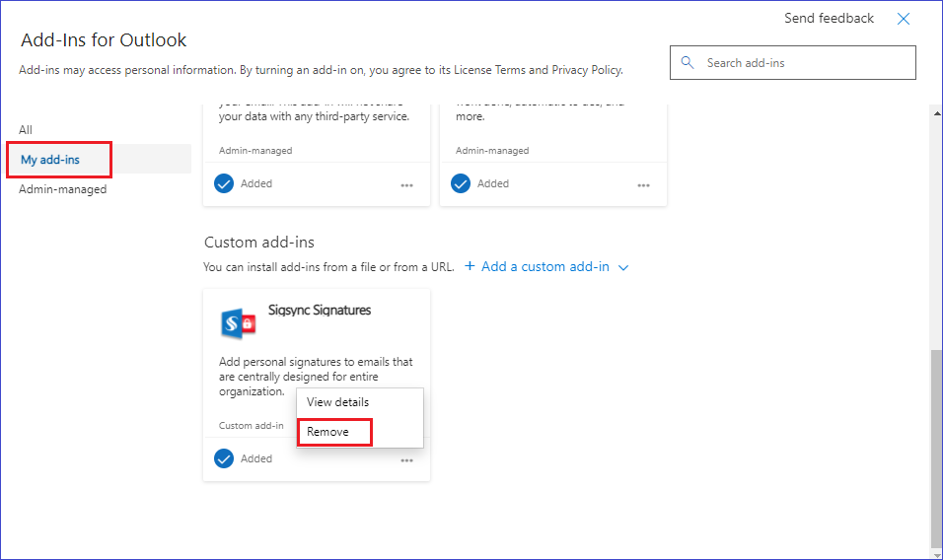Click the vertical scrollbar thumb
Viewport: 943px width, 560px height.
[x=935, y=446]
